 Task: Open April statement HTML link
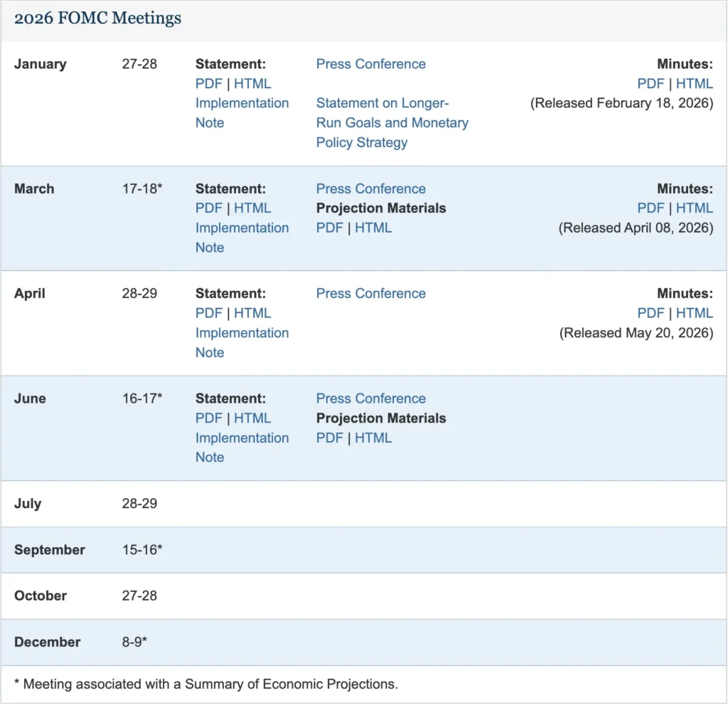(x=252, y=313)
